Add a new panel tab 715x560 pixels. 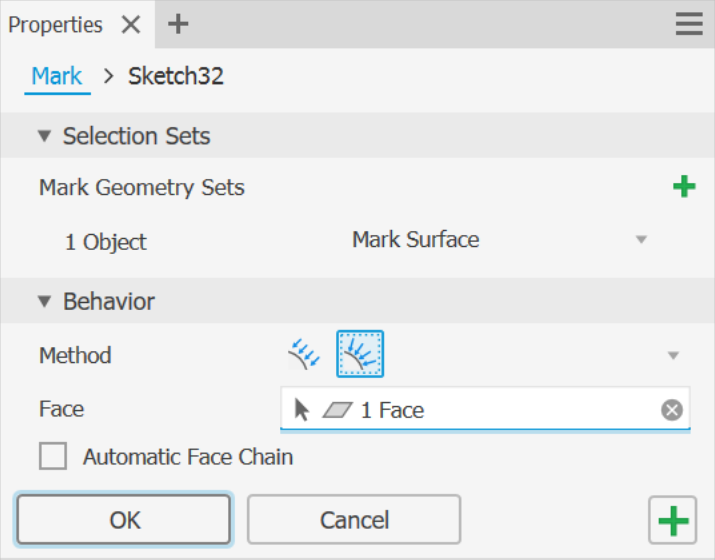click(178, 24)
